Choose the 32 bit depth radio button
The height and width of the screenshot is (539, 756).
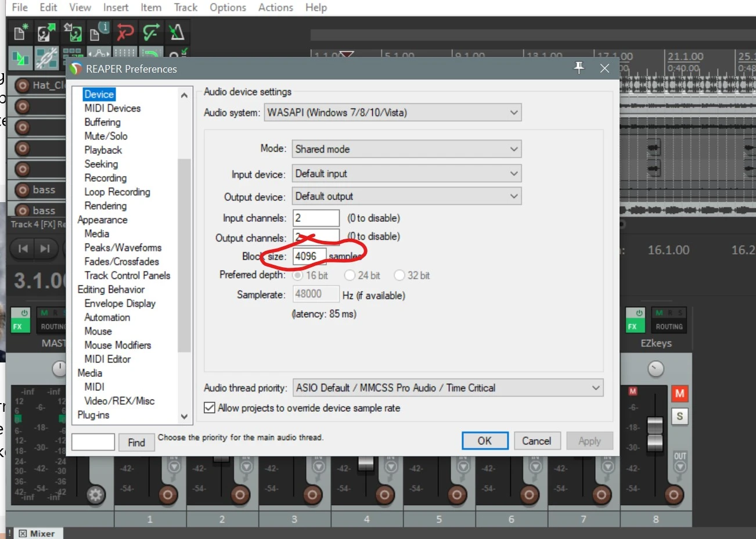pyautogui.click(x=399, y=275)
